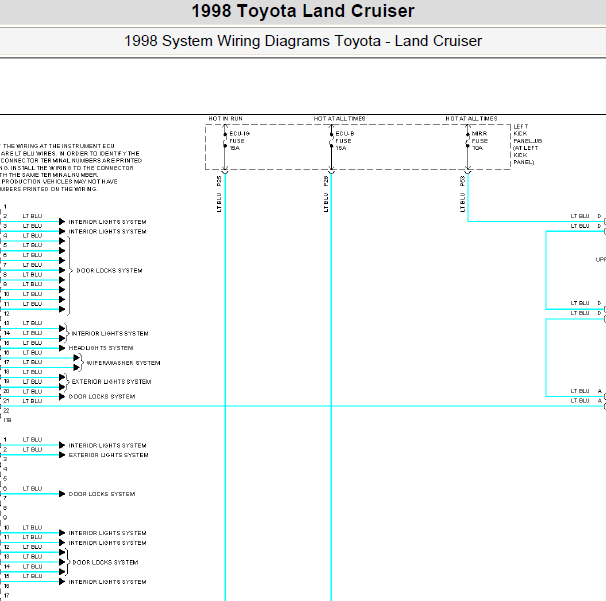Select "HOT AT ALL TIMES" above the ECU-B fuse

tap(339, 119)
